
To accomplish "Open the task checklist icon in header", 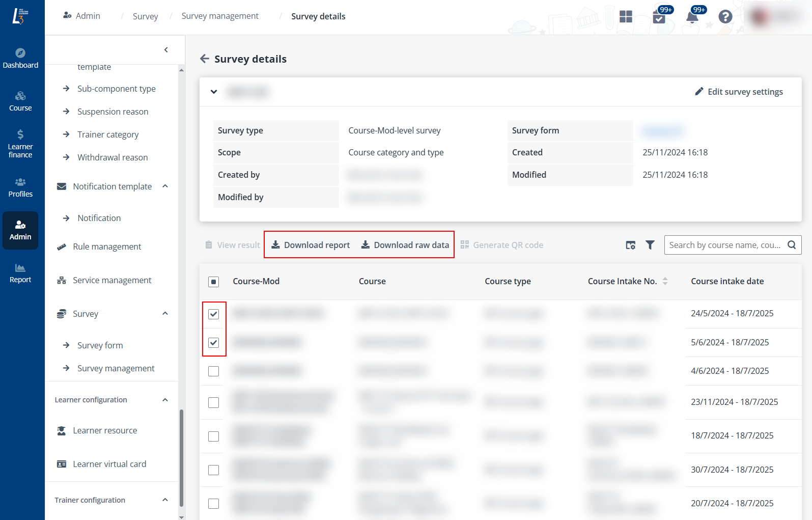I will click(x=659, y=17).
